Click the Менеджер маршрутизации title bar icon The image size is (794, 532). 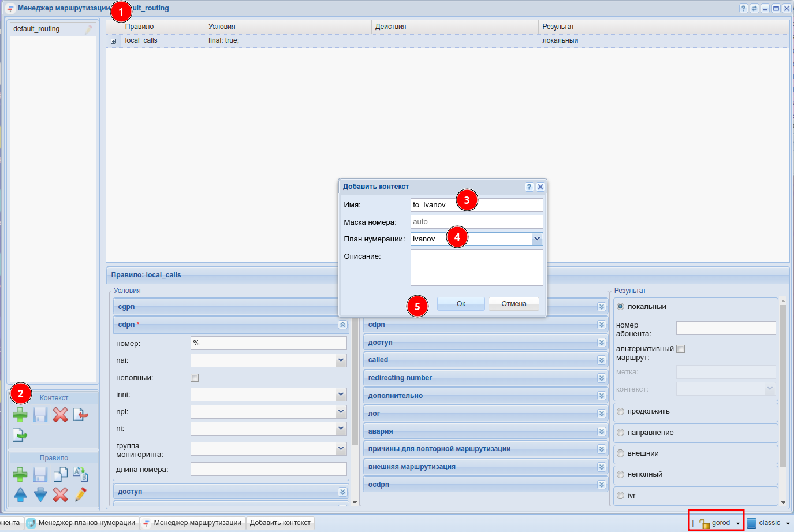click(10, 9)
